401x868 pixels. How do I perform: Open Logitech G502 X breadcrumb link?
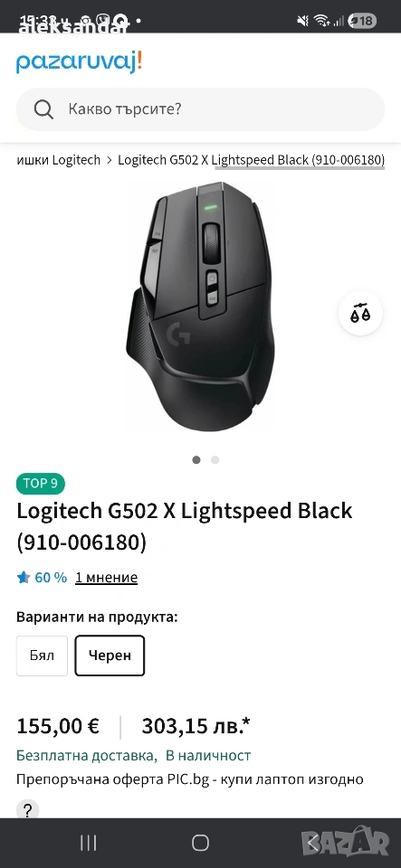[251, 160]
